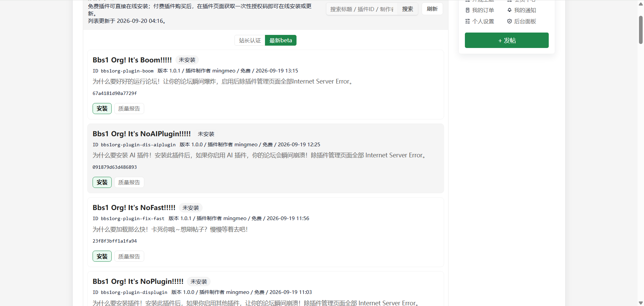Click hash 23f8f3bff1a1fa94
This screenshot has width=644, height=306.
[115, 241]
